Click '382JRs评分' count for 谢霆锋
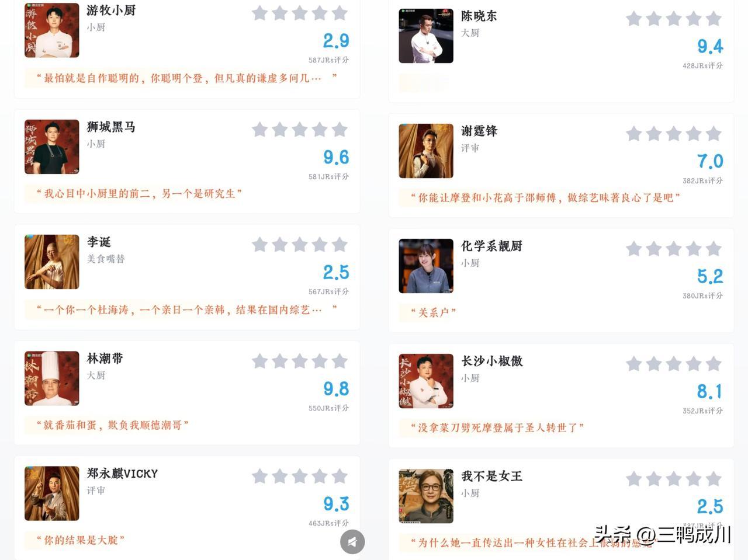Viewport: 748px width, 560px height. pos(702,181)
